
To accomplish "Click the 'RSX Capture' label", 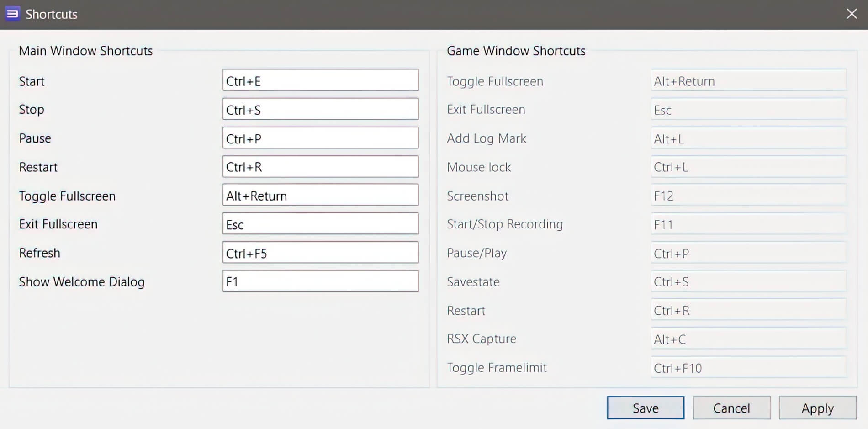I will pyautogui.click(x=482, y=339).
